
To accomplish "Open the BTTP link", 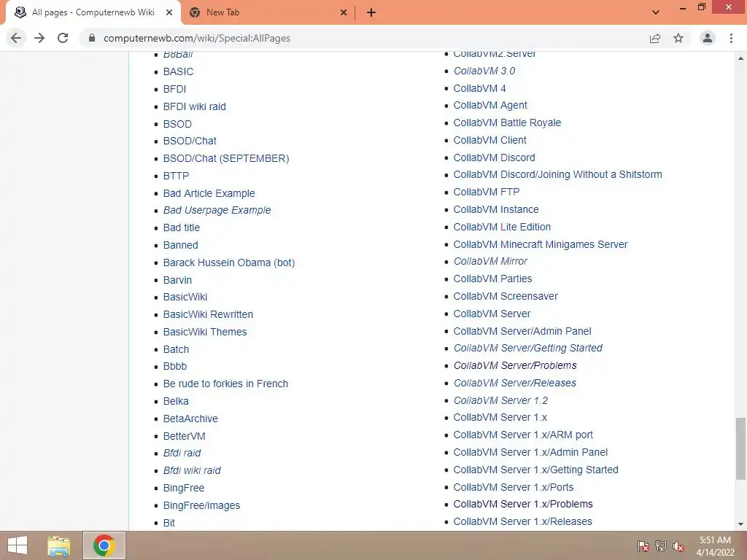I will click(177, 176).
